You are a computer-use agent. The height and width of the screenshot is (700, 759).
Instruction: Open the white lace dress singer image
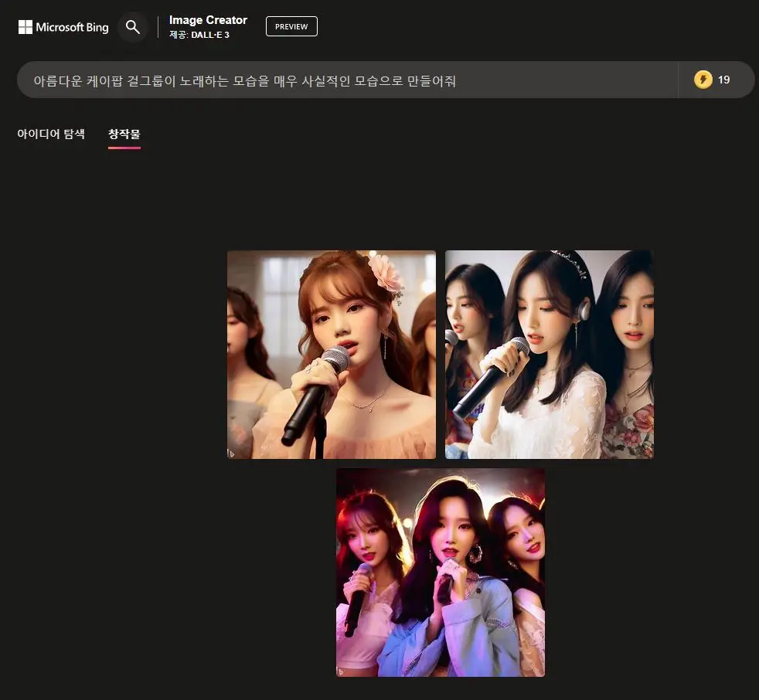[x=549, y=354]
